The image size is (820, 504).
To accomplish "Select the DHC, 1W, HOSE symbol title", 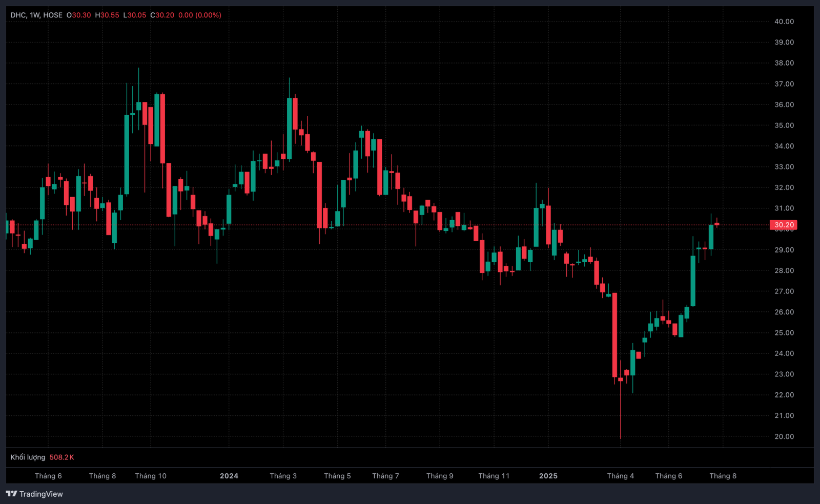I will pos(36,15).
